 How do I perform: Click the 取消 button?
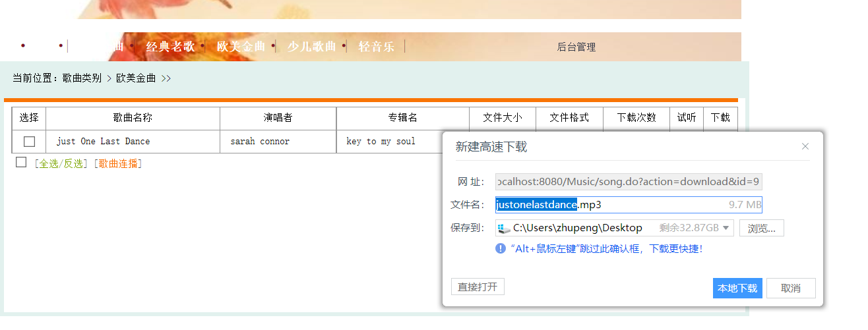coord(791,289)
